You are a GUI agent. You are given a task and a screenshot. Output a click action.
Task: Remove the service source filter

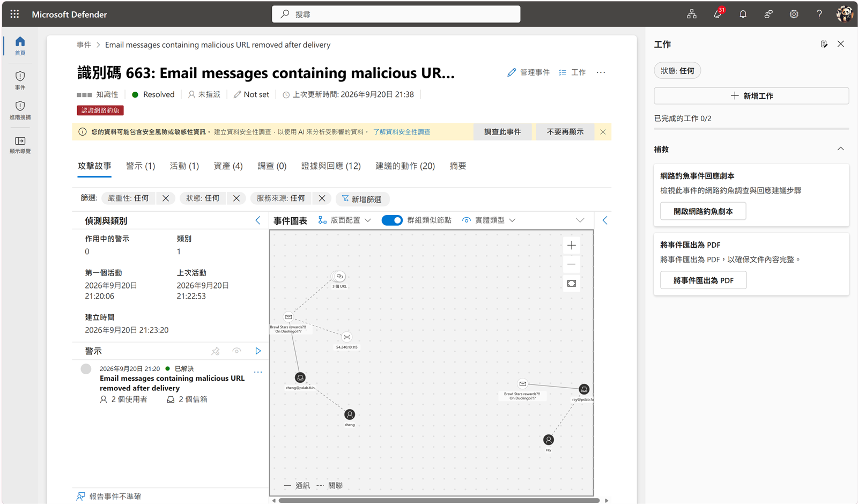(x=322, y=198)
